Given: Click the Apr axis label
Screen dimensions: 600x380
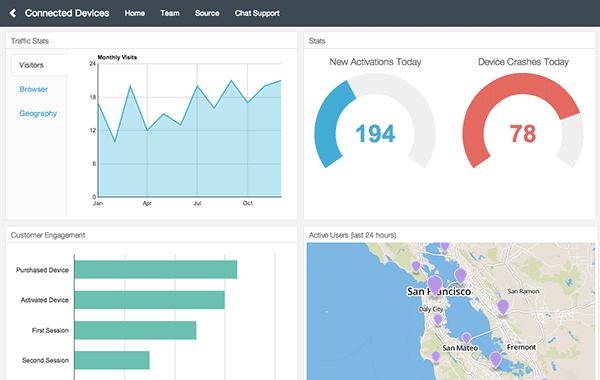Looking at the screenshot, I should (147, 203).
